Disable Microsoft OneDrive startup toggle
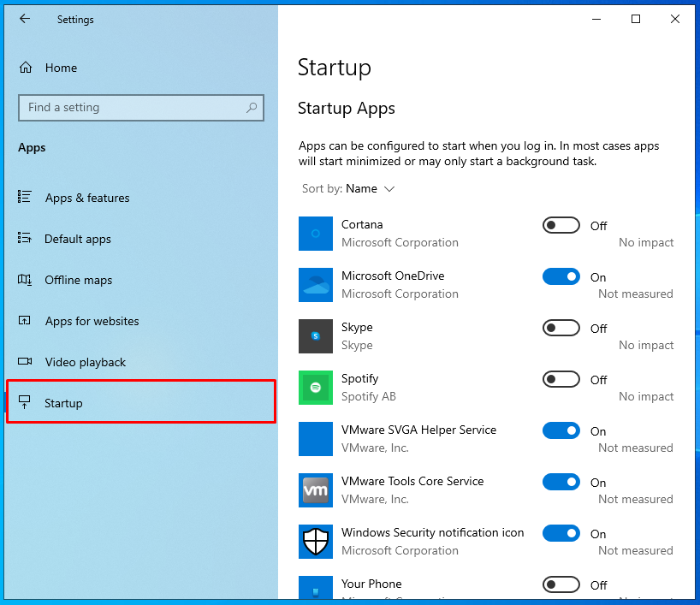 tap(561, 276)
